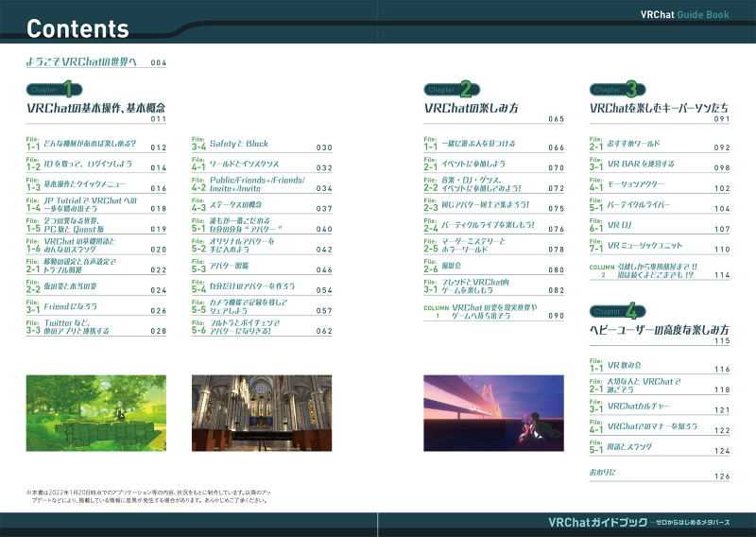Viewport: 756px width, 537px height.
Task: Open File 5-6 entry on page 062
Action: pos(262,326)
